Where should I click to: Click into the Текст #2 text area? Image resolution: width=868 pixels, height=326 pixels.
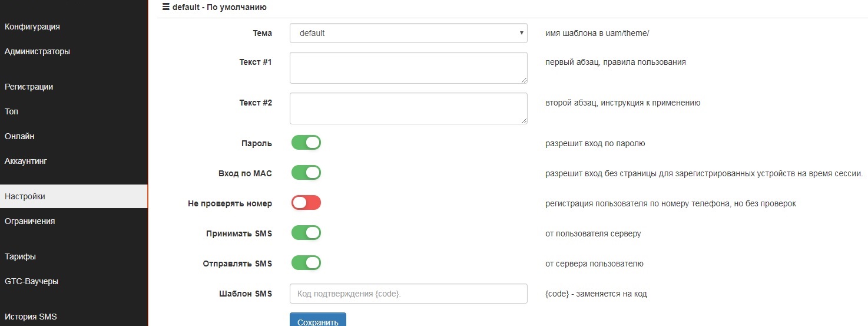(408, 108)
